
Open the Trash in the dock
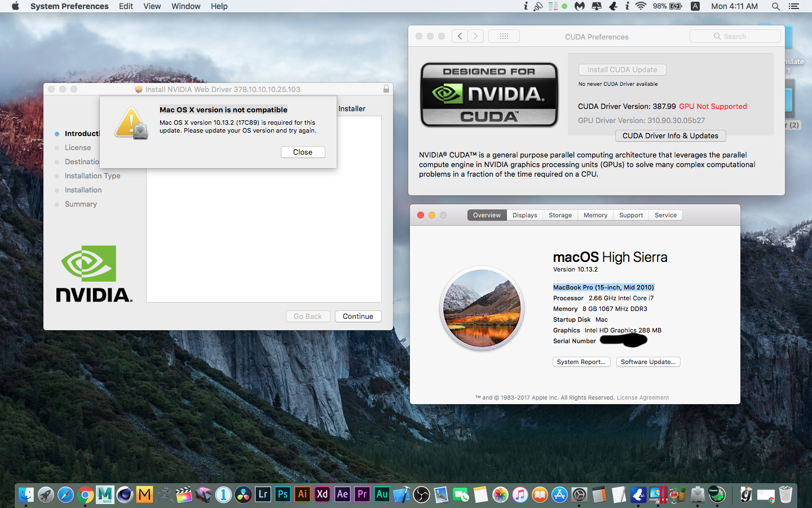click(785, 495)
